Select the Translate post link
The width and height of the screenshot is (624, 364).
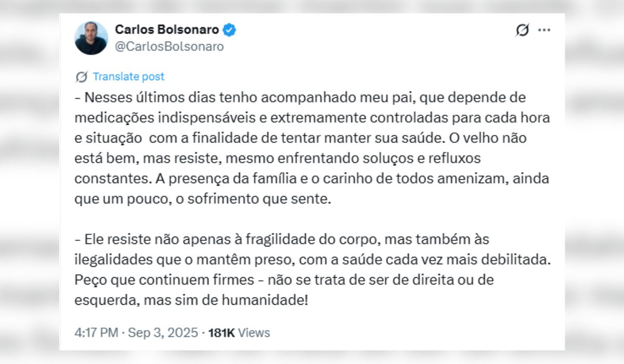pos(128,76)
